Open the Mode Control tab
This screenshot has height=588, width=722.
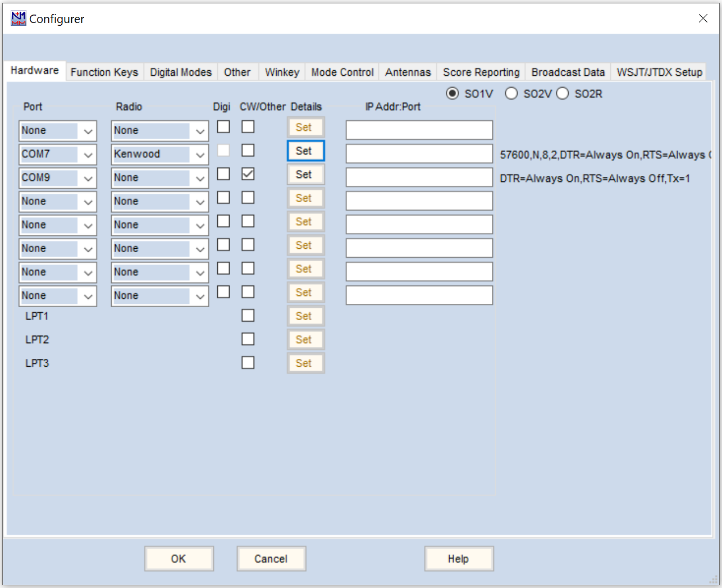click(x=341, y=72)
